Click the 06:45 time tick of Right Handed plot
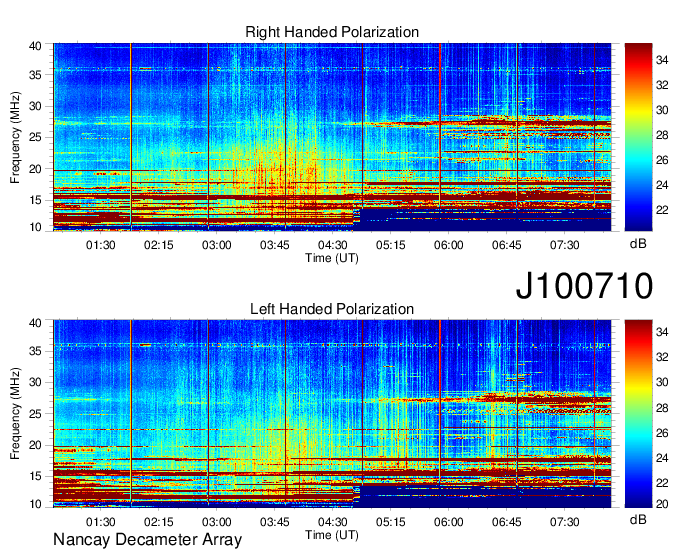Viewport: 680px width, 552px height. click(x=507, y=245)
